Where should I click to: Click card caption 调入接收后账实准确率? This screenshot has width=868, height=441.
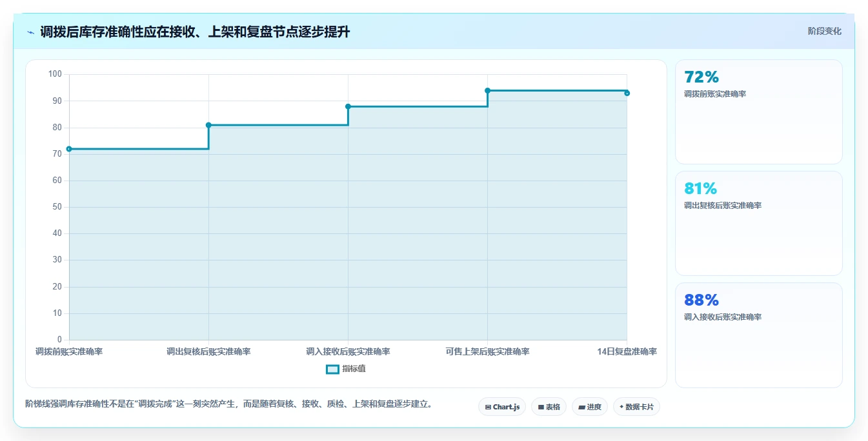coord(723,317)
